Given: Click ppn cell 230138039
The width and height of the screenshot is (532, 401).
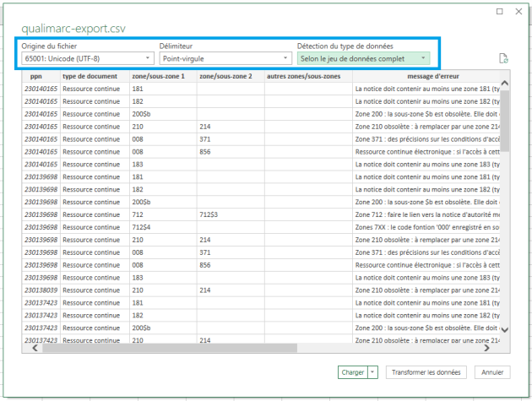Looking at the screenshot, I should click(x=41, y=290).
